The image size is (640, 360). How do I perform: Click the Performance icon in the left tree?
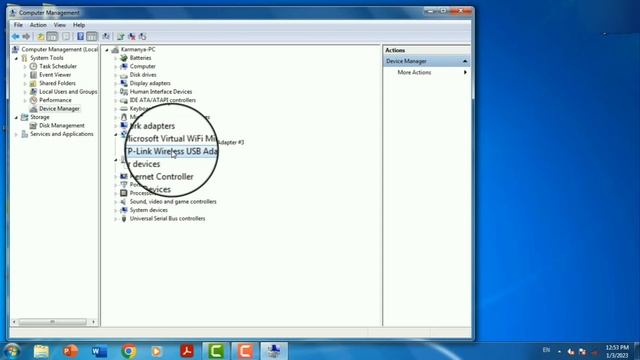(x=33, y=100)
